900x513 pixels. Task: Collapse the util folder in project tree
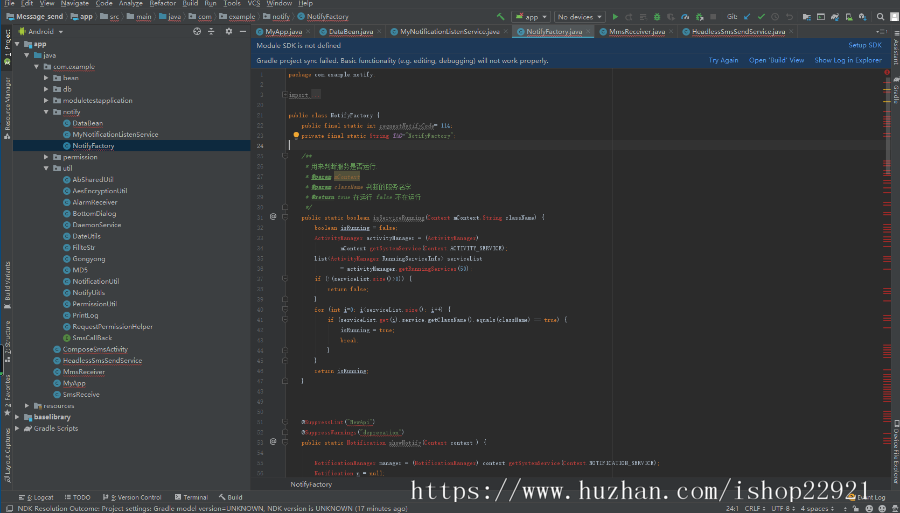[x=47, y=168]
